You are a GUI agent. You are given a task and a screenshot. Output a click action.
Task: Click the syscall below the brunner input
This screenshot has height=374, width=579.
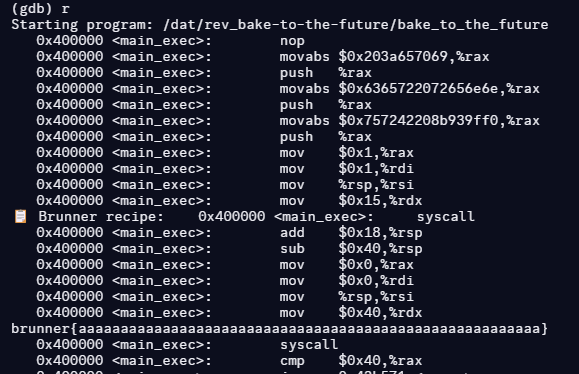pos(309,345)
